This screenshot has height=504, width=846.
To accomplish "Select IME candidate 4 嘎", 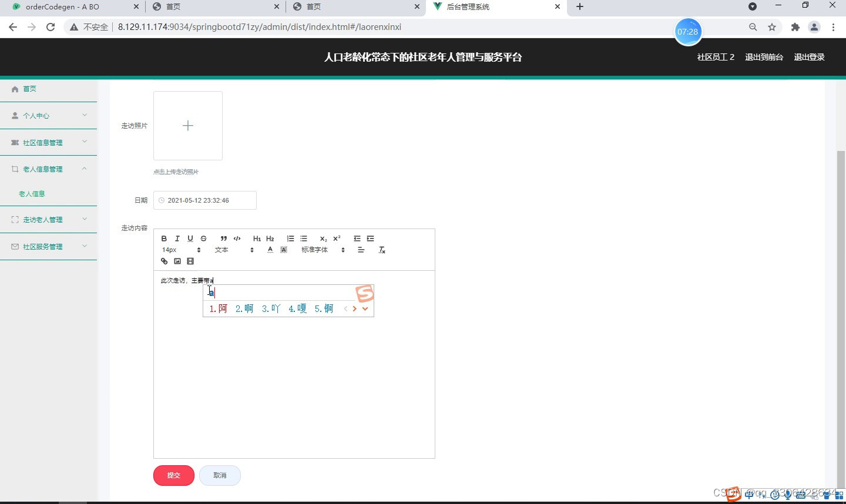I will pyautogui.click(x=297, y=308).
